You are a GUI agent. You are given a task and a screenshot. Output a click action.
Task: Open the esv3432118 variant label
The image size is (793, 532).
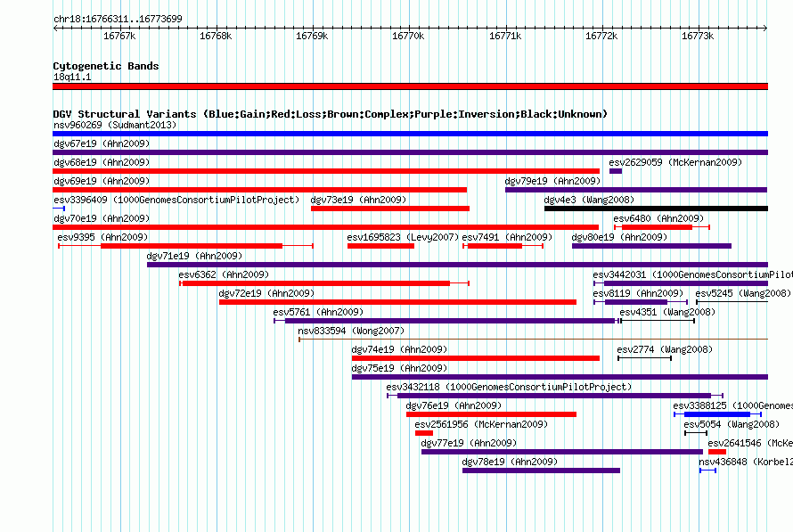509,387
